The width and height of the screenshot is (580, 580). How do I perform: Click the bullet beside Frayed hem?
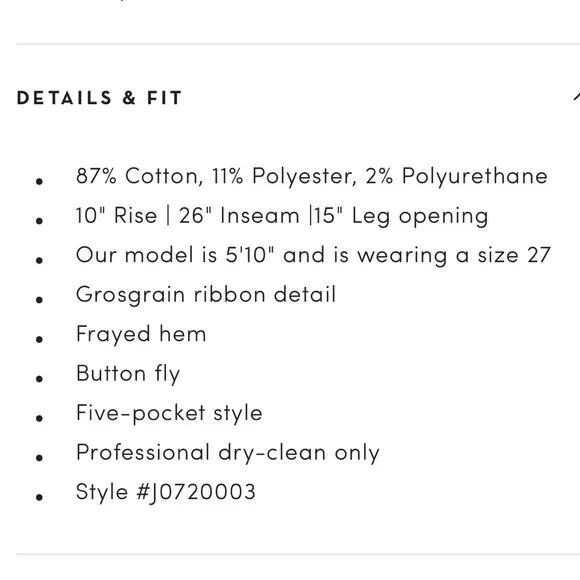40,339
